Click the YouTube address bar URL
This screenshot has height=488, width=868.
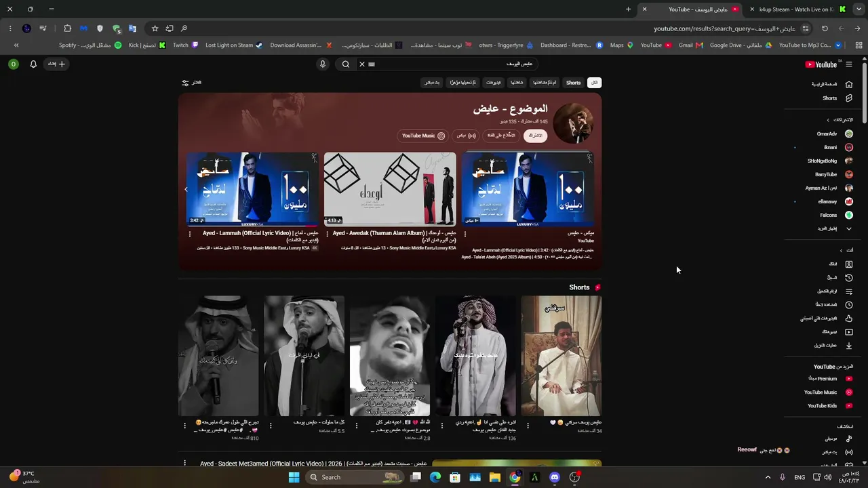pyautogui.click(x=724, y=28)
